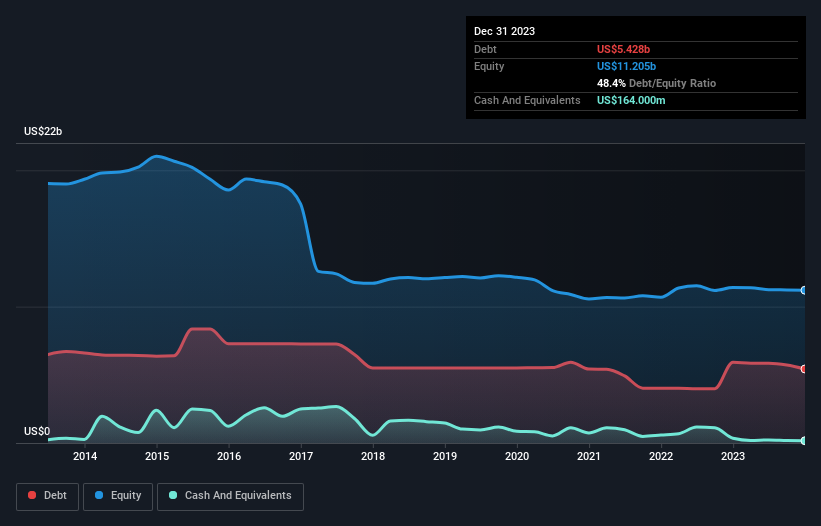821x526 pixels.
Task: Click the 2019 x-axis label
Action: pos(445,456)
